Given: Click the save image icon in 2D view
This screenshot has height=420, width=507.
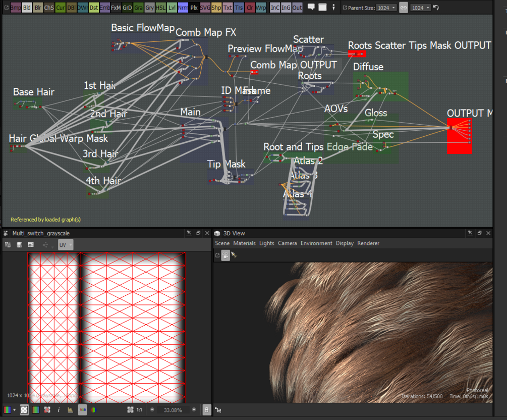Looking at the screenshot, I should pyautogui.click(x=19, y=245).
